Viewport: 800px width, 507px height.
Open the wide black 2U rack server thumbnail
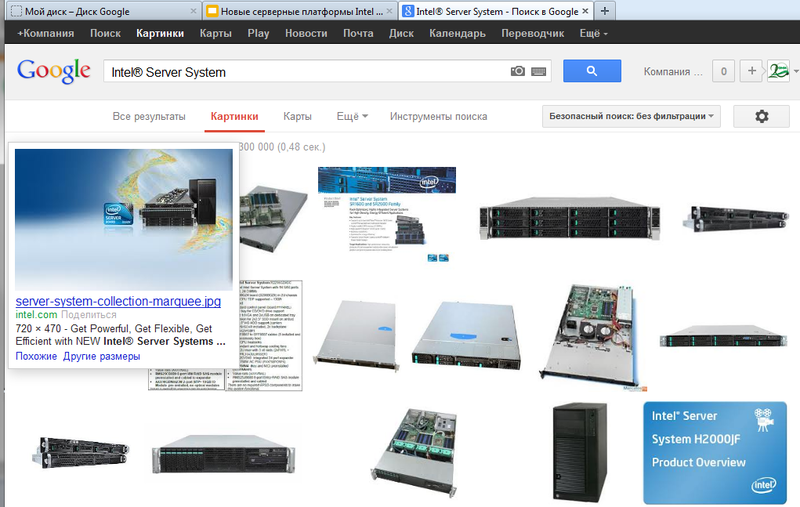[569, 218]
